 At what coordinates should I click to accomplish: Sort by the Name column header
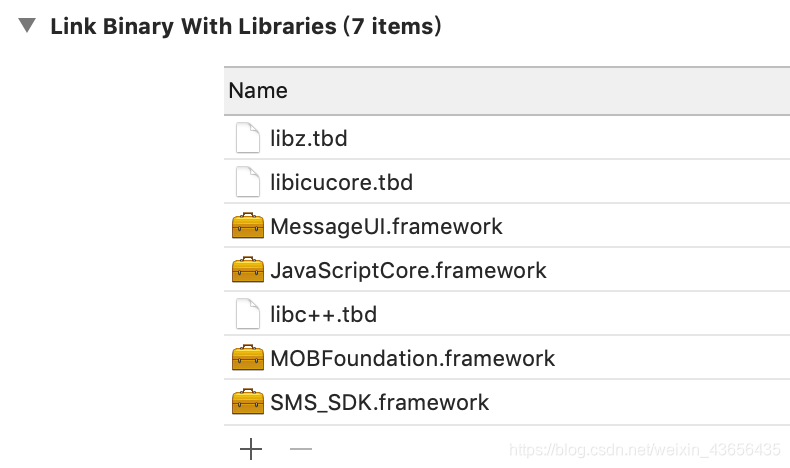click(507, 91)
